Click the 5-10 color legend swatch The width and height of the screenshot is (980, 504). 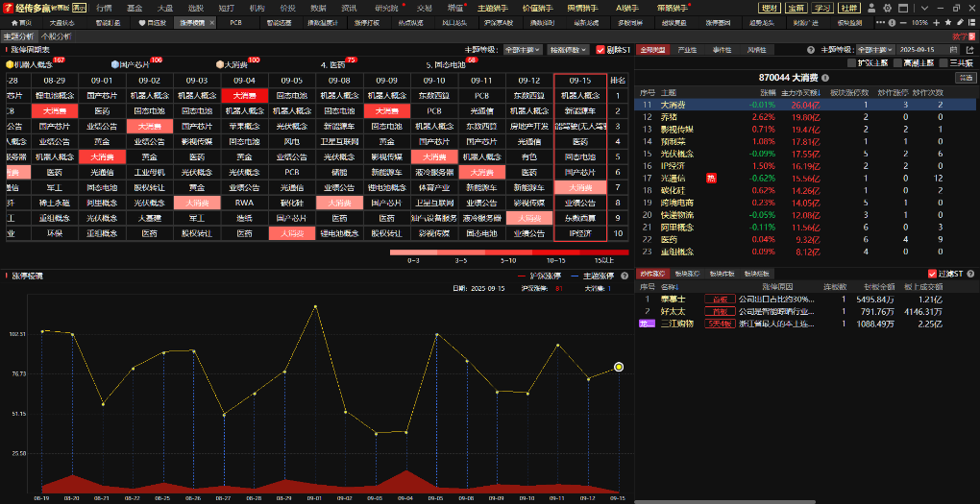click(x=508, y=252)
